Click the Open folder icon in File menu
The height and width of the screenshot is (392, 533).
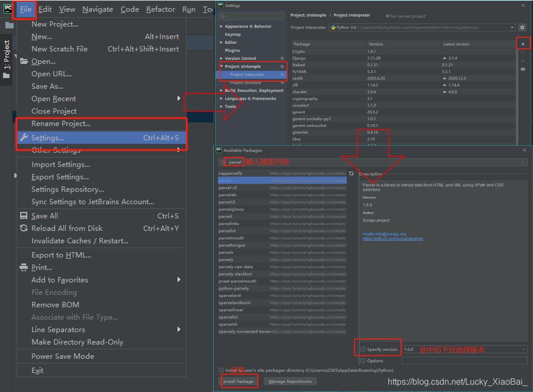(24, 61)
